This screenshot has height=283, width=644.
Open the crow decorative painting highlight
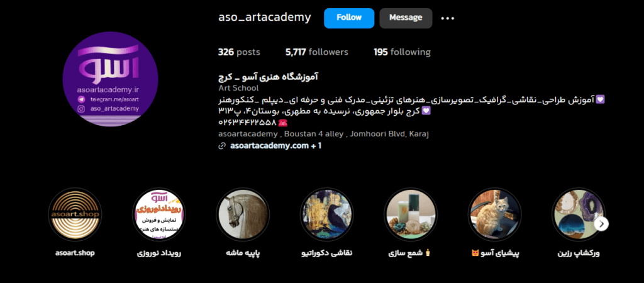pos(326,214)
